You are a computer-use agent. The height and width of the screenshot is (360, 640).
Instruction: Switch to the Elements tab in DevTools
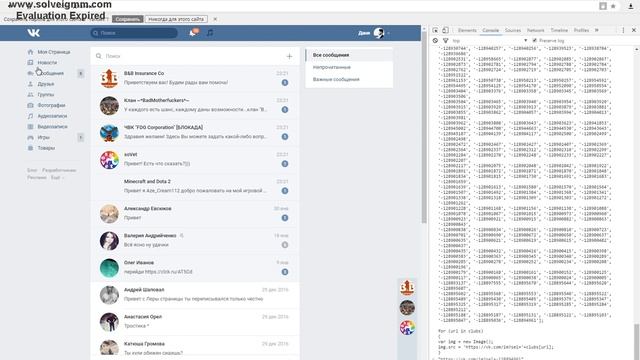467,30
